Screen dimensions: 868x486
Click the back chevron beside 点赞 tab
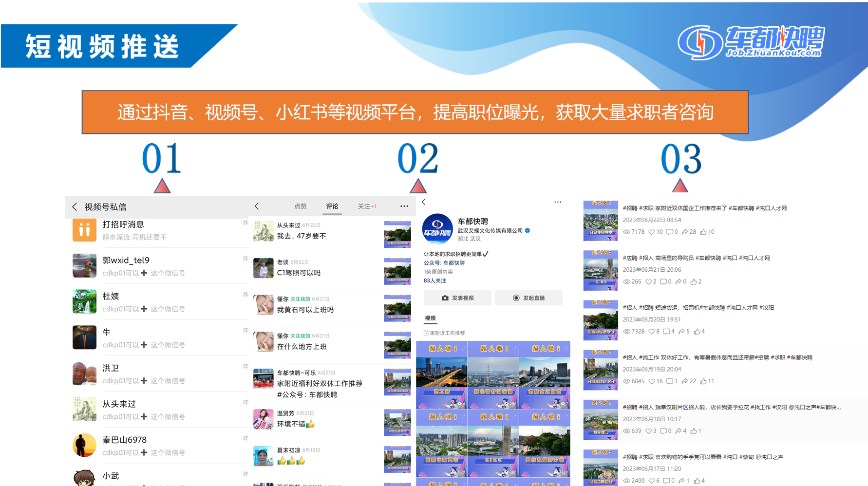pyautogui.click(x=257, y=206)
